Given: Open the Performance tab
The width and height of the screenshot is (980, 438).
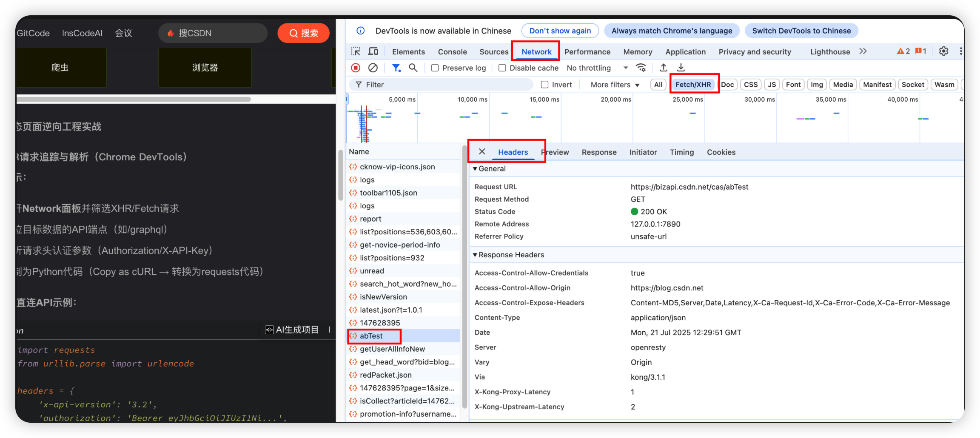Looking at the screenshot, I should [587, 51].
